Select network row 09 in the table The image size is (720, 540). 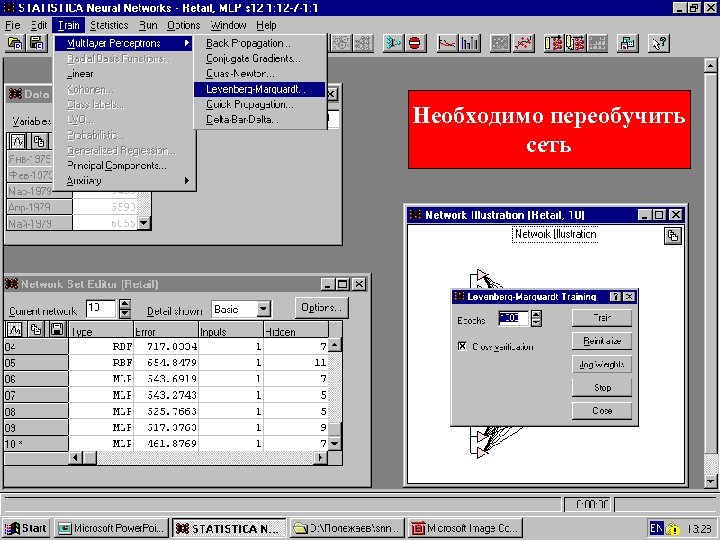point(166,428)
